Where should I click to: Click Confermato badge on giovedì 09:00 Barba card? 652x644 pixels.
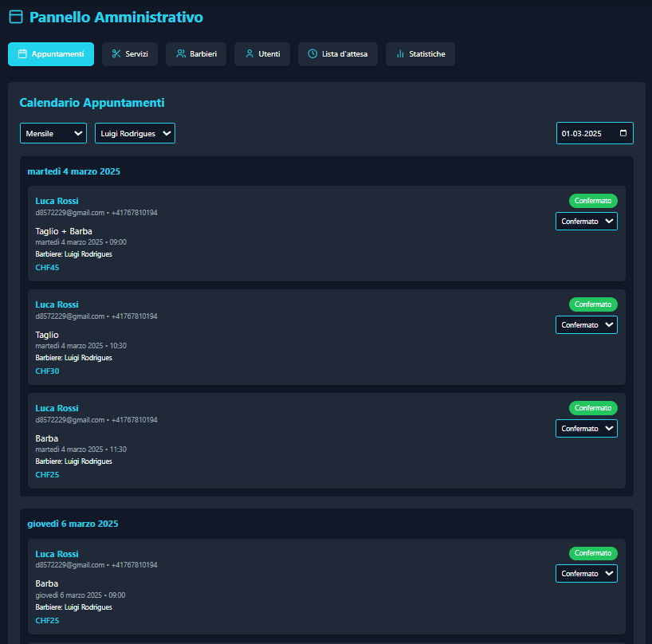(593, 553)
